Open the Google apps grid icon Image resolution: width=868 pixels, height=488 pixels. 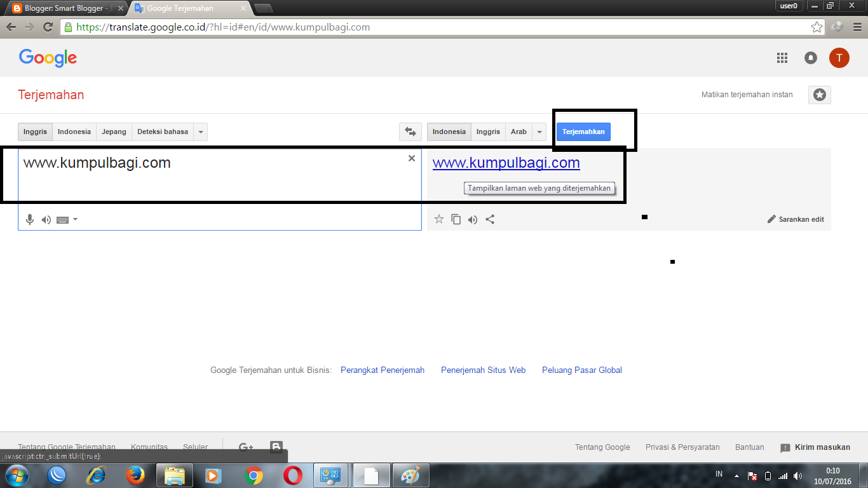click(782, 58)
